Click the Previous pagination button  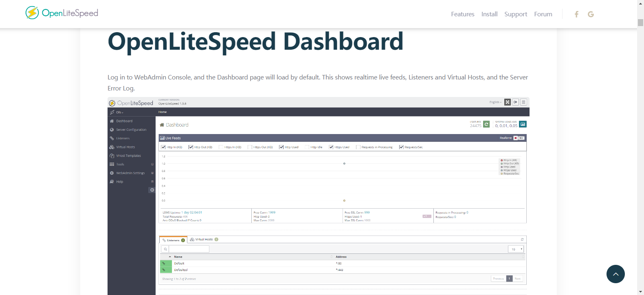499,279
